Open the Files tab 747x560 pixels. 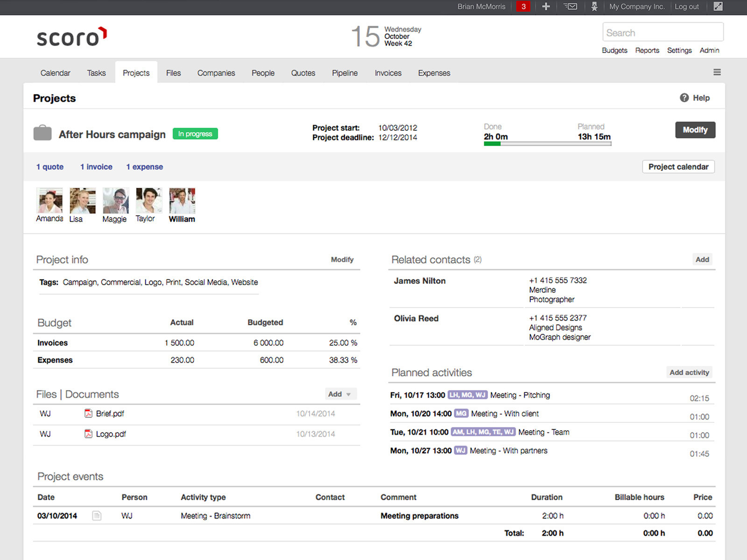[x=174, y=73]
